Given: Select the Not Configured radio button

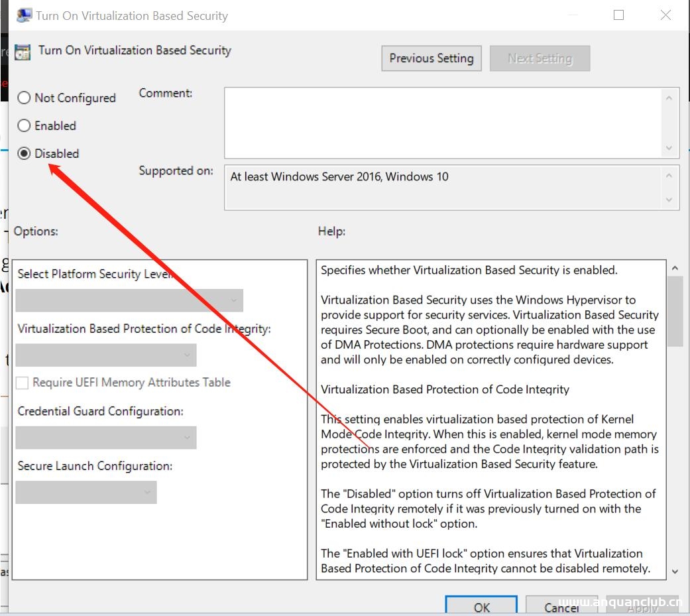Looking at the screenshot, I should [x=25, y=98].
